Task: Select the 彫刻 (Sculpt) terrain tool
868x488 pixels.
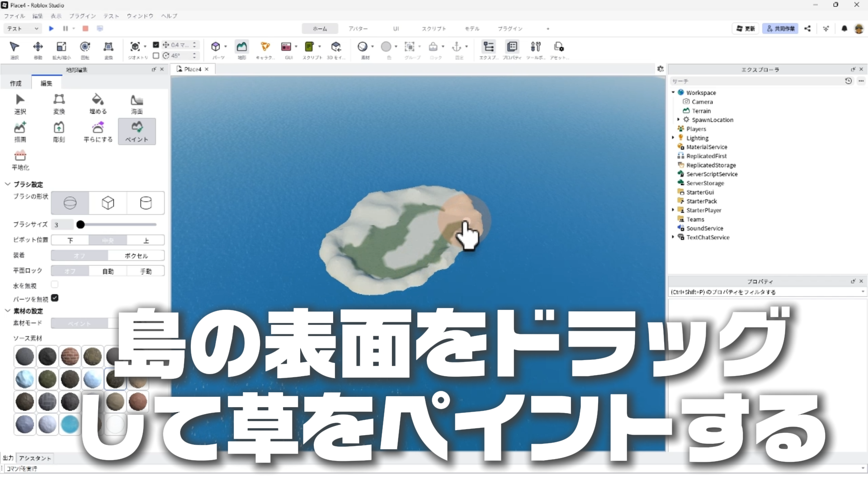Action: point(59,131)
